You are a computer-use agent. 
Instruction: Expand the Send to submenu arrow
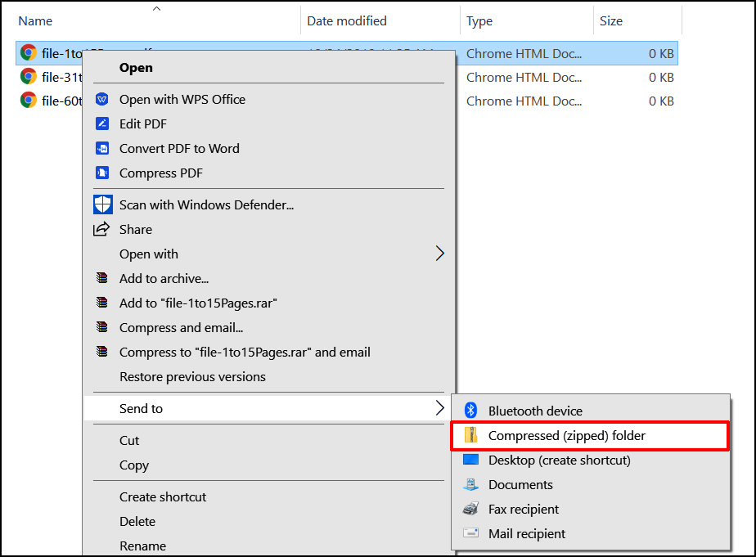point(439,408)
